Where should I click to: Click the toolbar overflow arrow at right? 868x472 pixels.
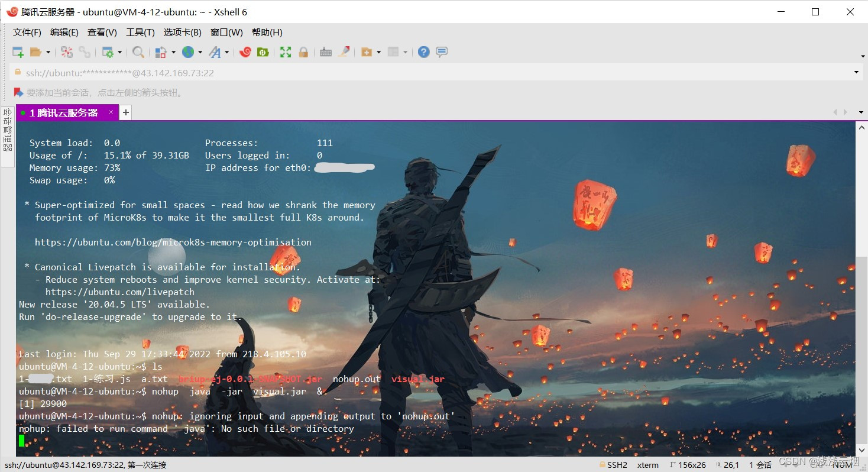[863, 56]
